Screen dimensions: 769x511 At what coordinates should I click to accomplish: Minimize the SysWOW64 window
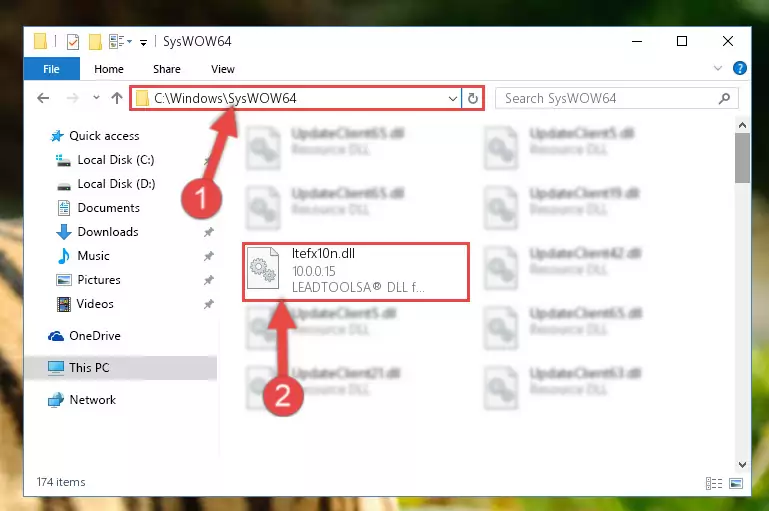(x=637, y=41)
